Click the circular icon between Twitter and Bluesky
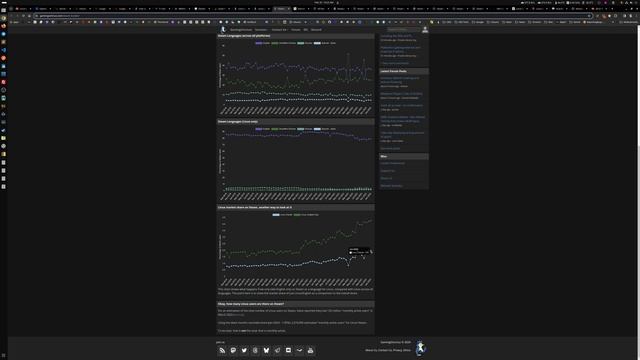This screenshot has width=640, height=360. 255,350
